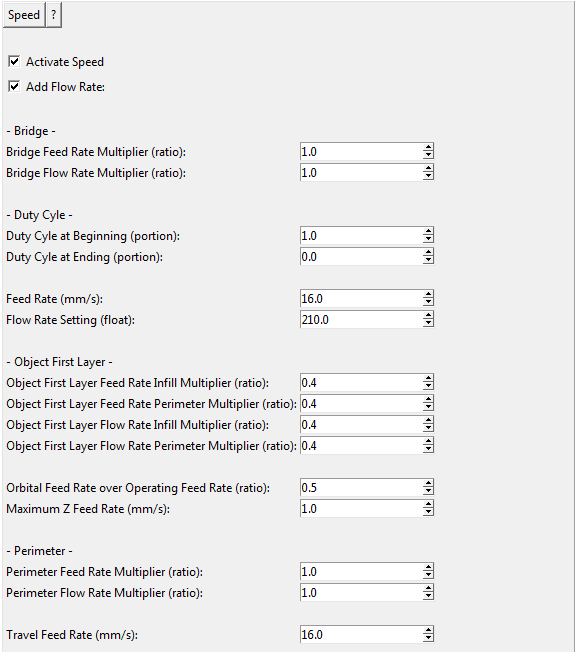Decrease Feed Rate (mm/s) with down arrow
The image size is (575, 652).
(x=428, y=302)
